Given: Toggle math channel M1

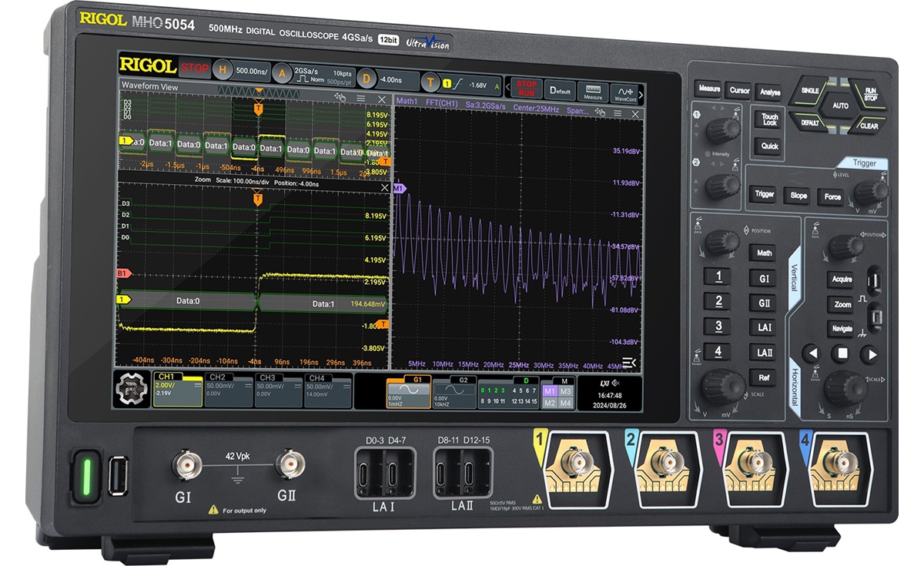Looking at the screenshot, I should [x=550, y=392].
